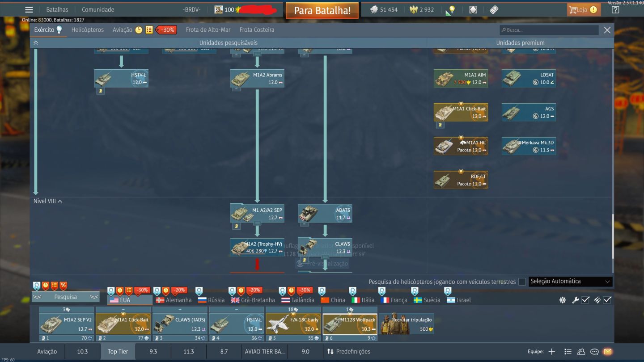The image size is (644, 362).
Task: Toggle the auto-refill ammo checkbox
Action: 607,300
